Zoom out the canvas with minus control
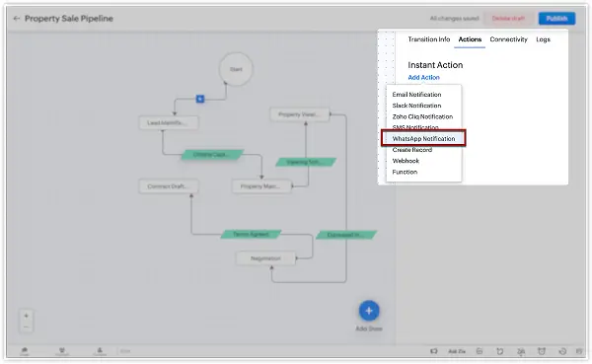This screenshot has width=592, height=364. [26, 327]
